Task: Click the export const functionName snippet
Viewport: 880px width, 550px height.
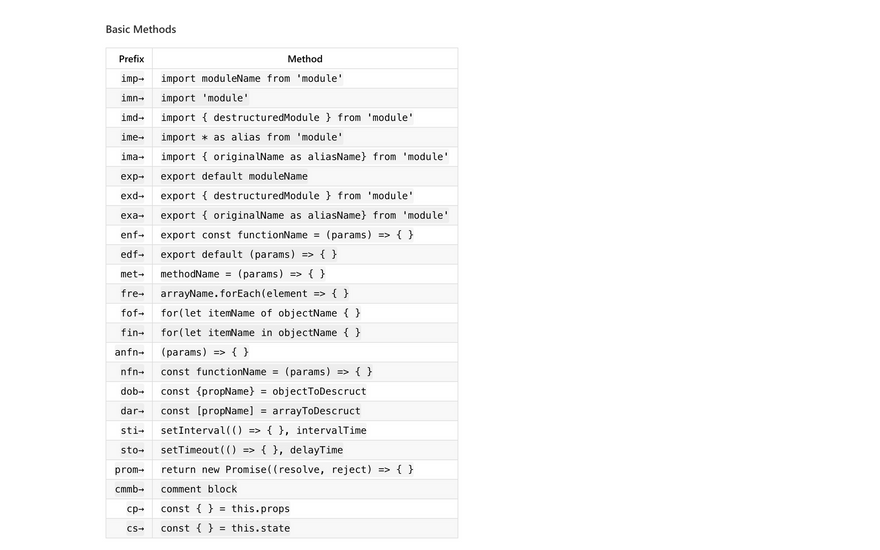Action: (287, 235)
